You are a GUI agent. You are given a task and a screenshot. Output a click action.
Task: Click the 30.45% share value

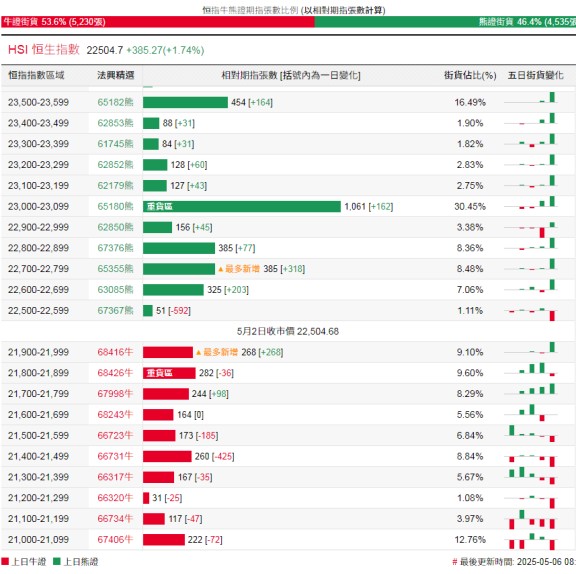[x=470, y=206]
